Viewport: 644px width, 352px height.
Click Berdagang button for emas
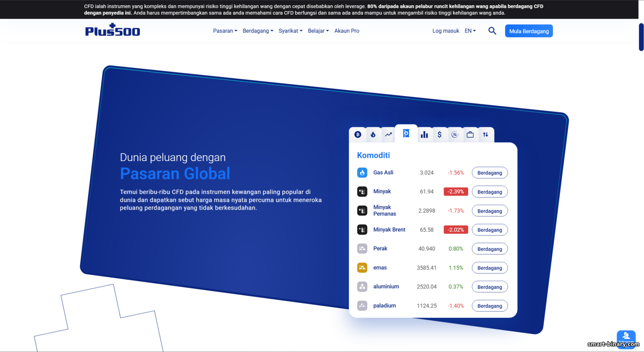point(489,268)
